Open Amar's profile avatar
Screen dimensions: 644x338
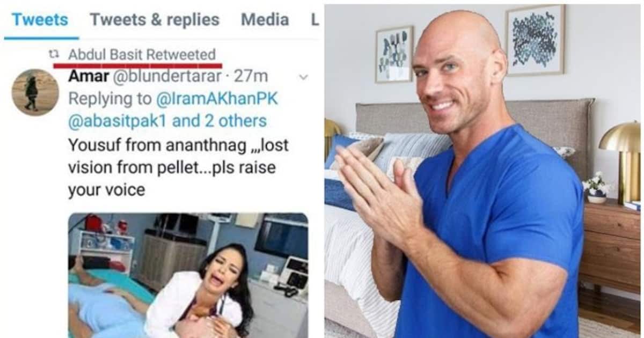coord(35,92)
